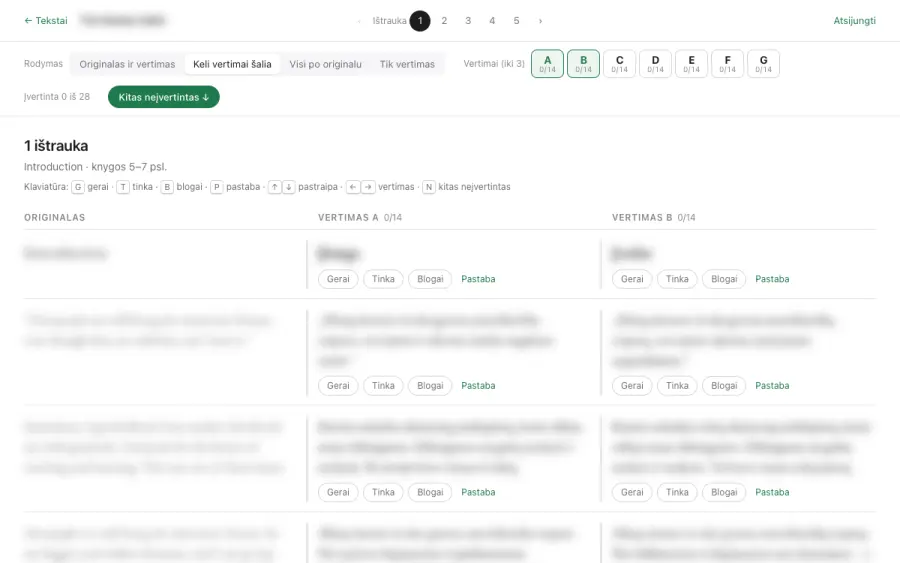Go to previous excerpt with left chevron
The image size is (900, 563).
(359, 21)
